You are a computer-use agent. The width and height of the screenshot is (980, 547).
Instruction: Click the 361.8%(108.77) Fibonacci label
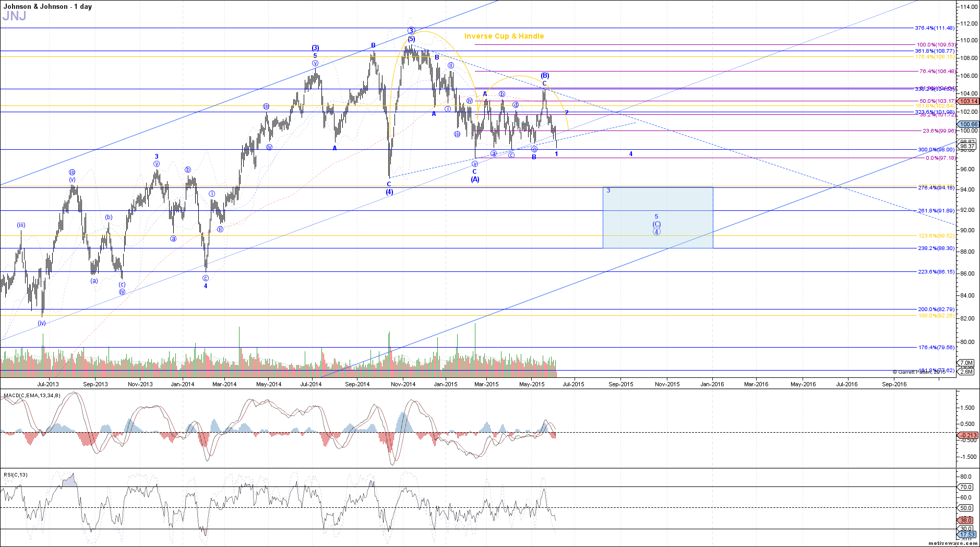pyautogui.click(x=935, y=51)
